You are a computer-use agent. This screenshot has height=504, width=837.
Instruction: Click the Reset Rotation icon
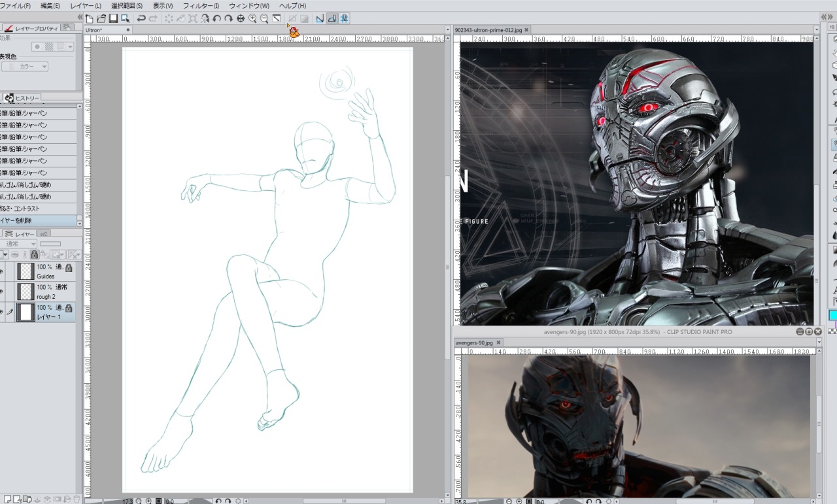(241, 19)
